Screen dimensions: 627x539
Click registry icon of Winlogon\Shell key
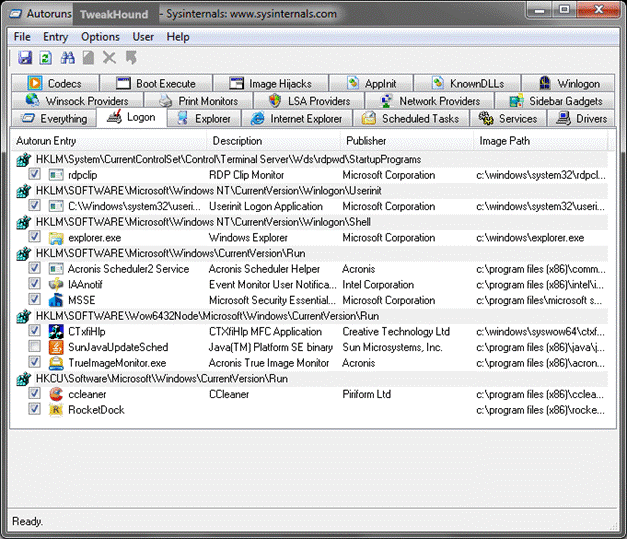click(x=24, y=222)
